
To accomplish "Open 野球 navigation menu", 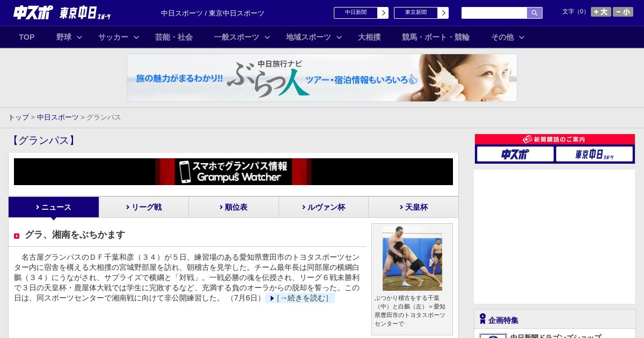I will point(64,37).
